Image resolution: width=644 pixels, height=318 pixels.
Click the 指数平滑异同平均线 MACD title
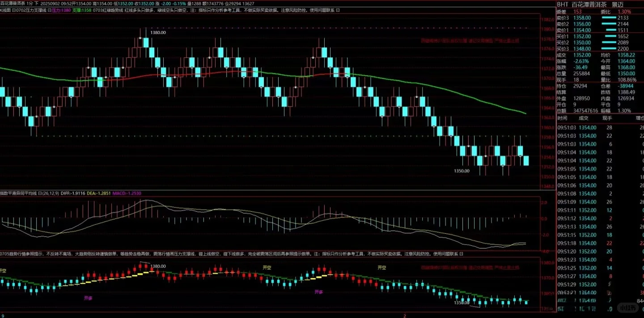(x=19, y=193)
